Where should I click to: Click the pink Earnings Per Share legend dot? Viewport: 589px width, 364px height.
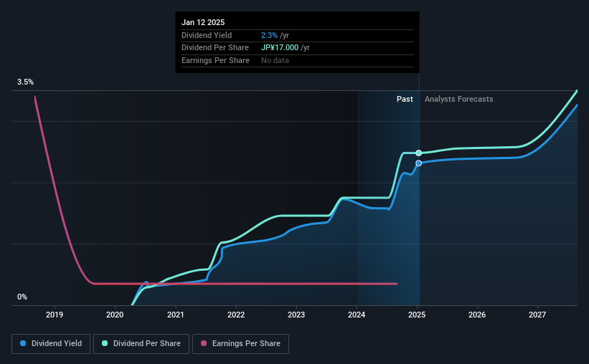tap(204, 343)
